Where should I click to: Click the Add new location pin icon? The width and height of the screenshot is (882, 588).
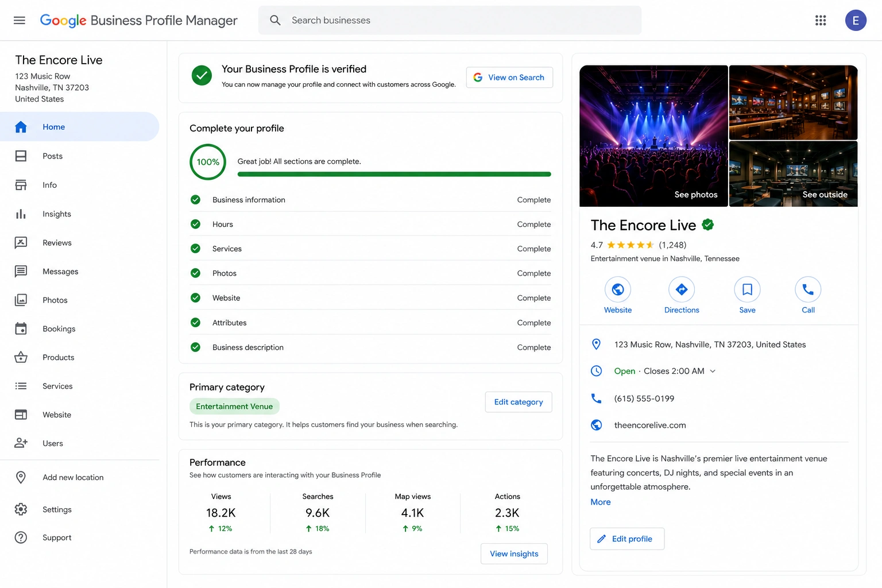pyautogui.click(x=21, y=477)
